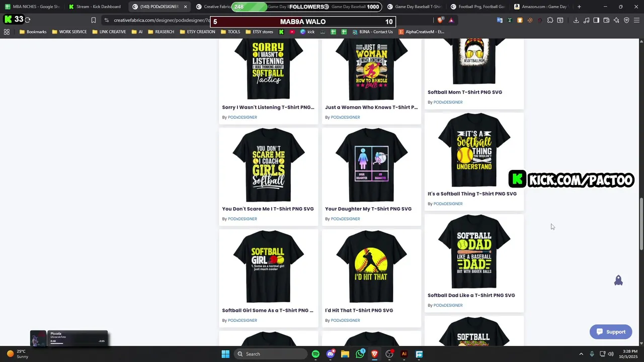Switch to Football Png, Football Game tab
Screen dimensions: 644x362
(x=477, y=7)
